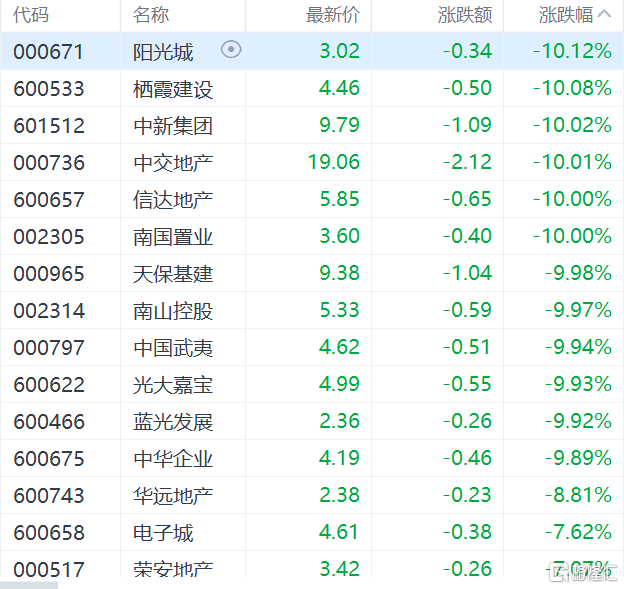The height and width of the screenshot is (589, 624).
Task: Click change amount -1.04
Action: coord(468,273)
